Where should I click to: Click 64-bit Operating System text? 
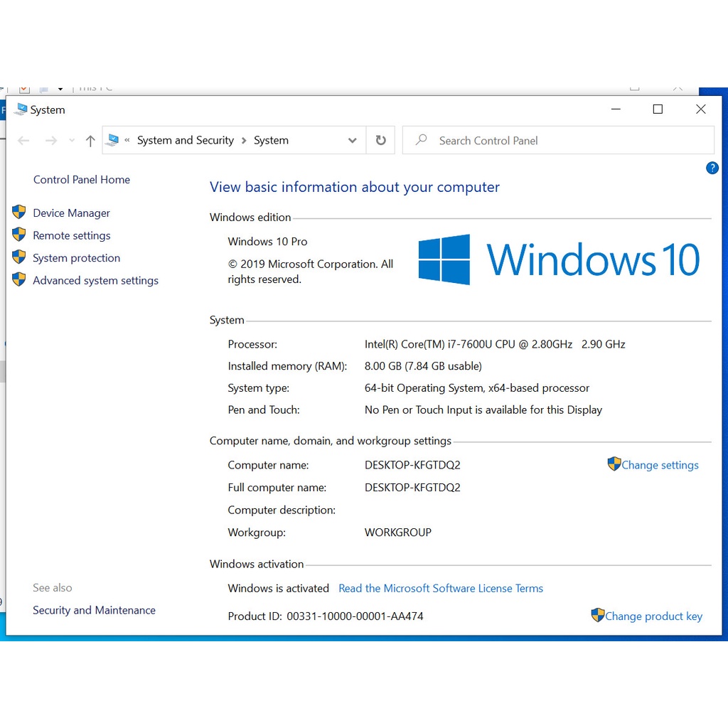click(x=477, y=387)
